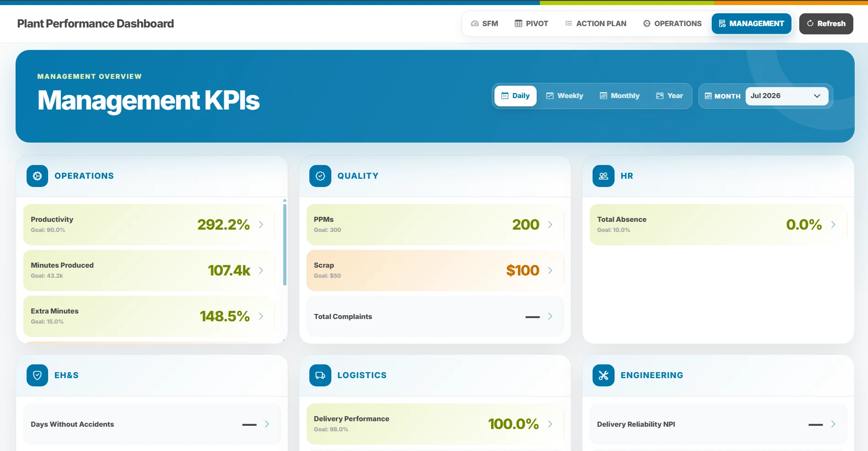Expand the Days Without Accidents chevron
Viewport: 868px width, 451px height.
(x=267, y=424)
